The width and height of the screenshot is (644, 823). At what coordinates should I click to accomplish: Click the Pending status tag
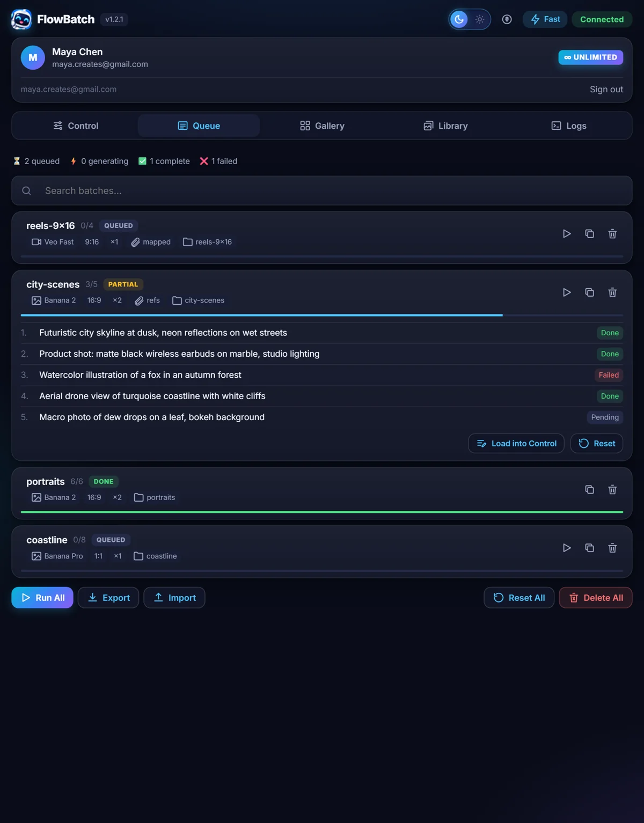[605, 417]
